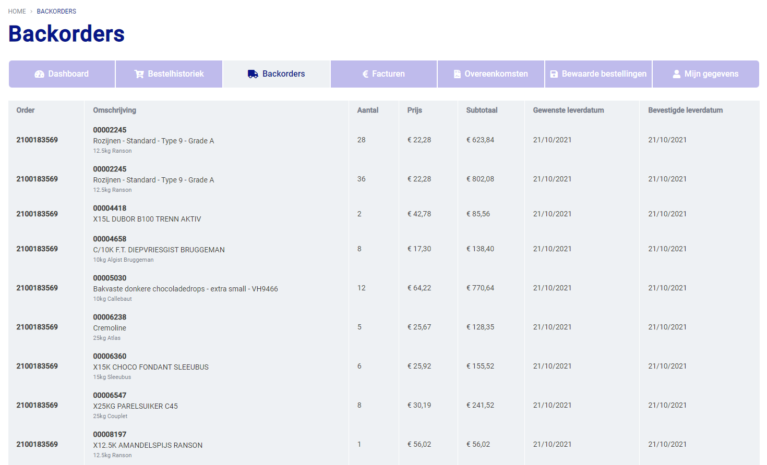Click the floppy disk icon for Bewaarde bestellingen
The image size is (767, 465).
click(553, 74)
